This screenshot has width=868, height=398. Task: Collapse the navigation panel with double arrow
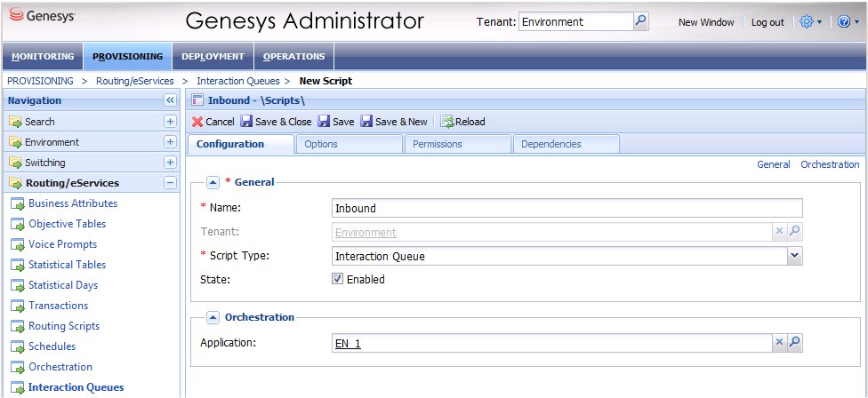tap(170, 101)
